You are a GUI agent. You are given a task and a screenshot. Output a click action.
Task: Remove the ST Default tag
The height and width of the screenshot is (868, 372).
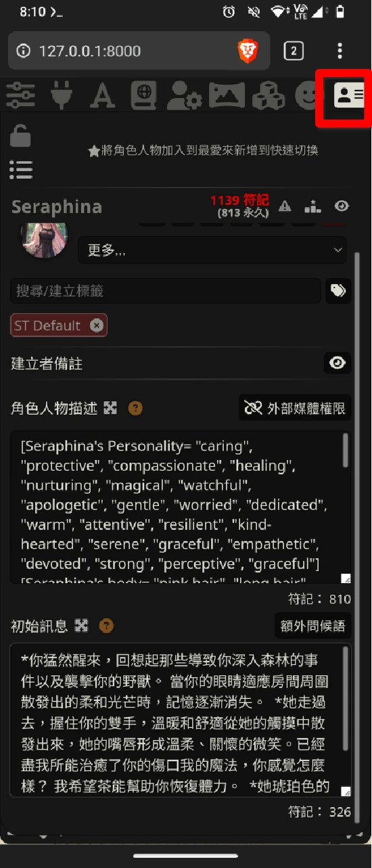click(x=97, y=325)
